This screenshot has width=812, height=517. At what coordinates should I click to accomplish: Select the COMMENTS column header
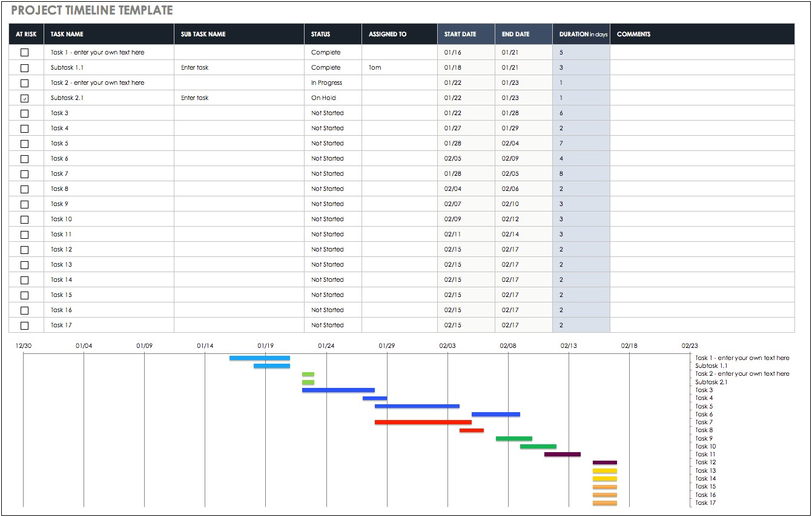[702, 34]
